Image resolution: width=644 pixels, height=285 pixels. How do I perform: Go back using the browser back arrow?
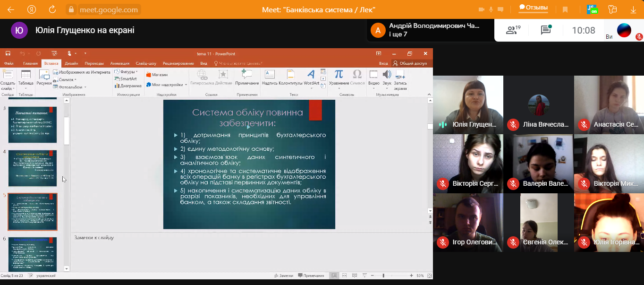(10, 9)
